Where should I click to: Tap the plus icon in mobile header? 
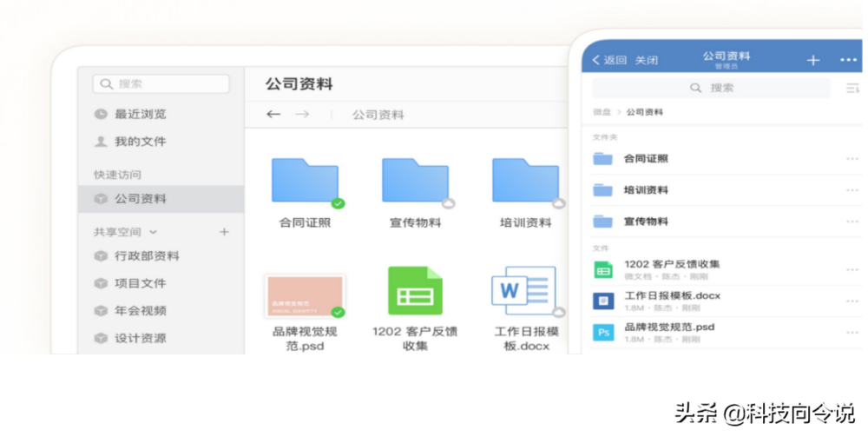[x=812, y=60]
